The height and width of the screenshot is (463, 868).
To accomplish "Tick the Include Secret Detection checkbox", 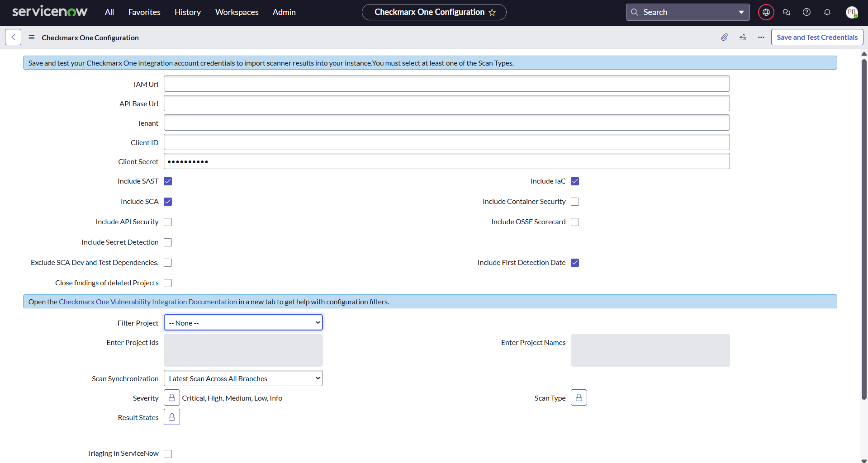I will point(168,242).
